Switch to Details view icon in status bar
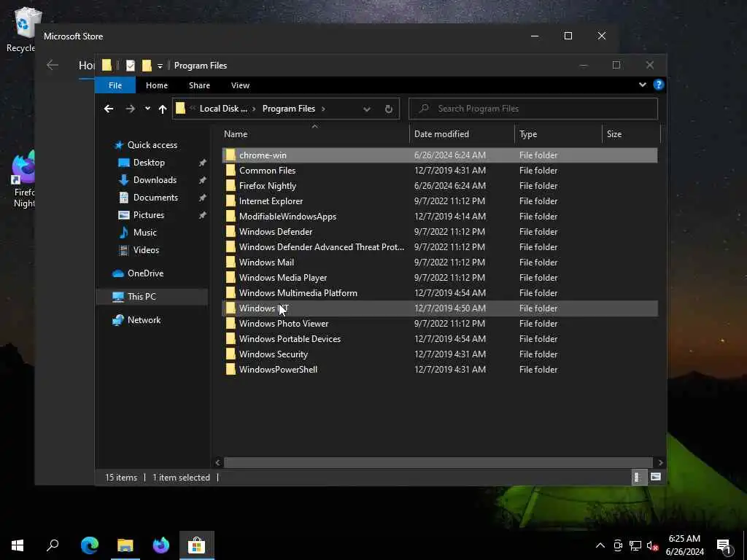This screenshot has height=560, width=747. [638, 477]
